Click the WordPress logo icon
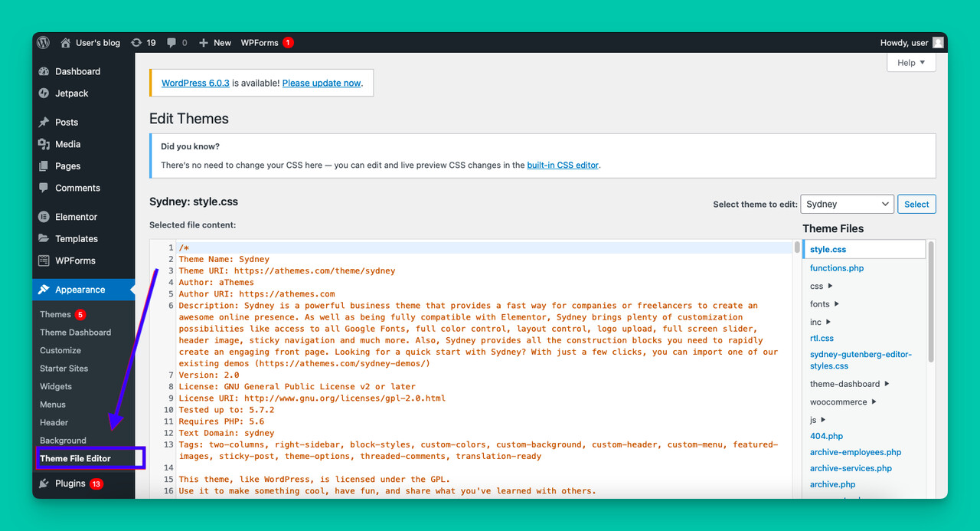 pyautogui.click(x=44, y=43)
